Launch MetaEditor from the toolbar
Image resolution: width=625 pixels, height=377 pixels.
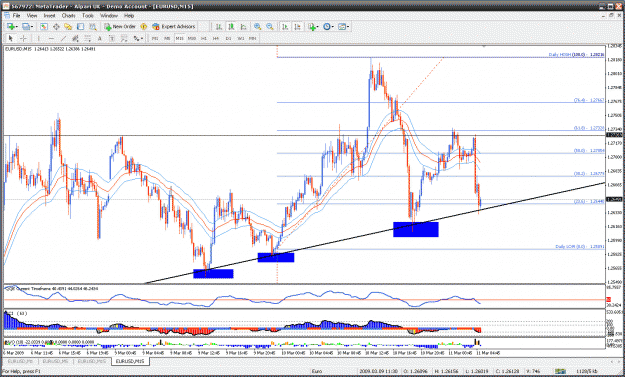click(x=144, y=26)
